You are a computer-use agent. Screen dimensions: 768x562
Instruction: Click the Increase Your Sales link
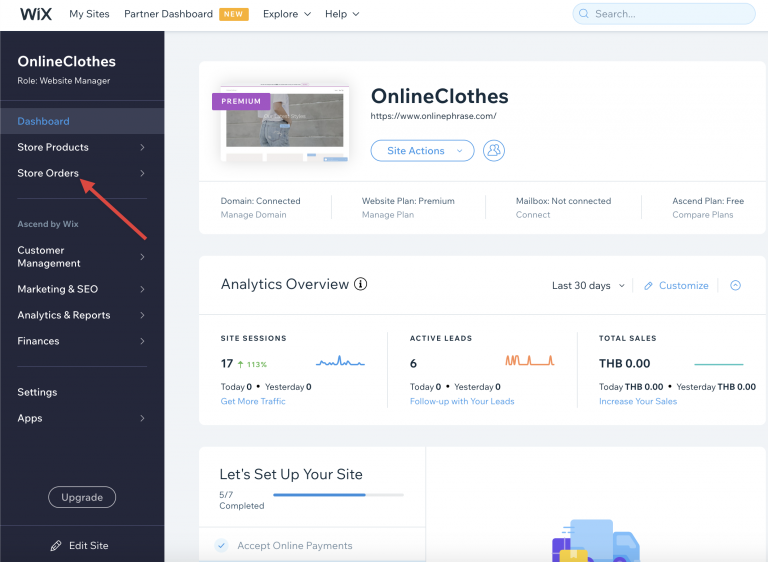(638, 401)
